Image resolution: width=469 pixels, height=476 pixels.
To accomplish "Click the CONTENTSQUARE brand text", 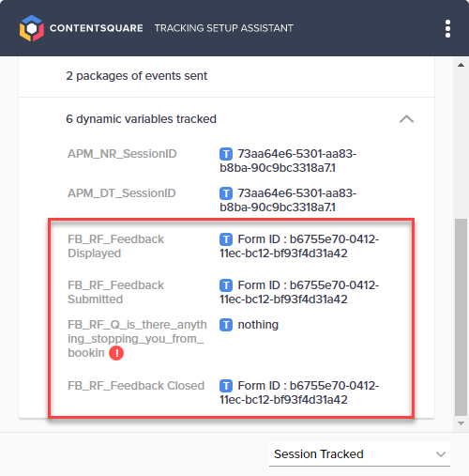I will (x=97, y=28).
